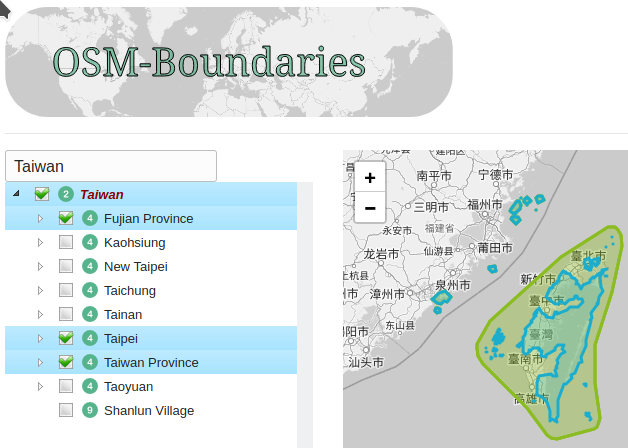Select the Shanlun Village label
628x448 pixels.
[x=149, y=411]
